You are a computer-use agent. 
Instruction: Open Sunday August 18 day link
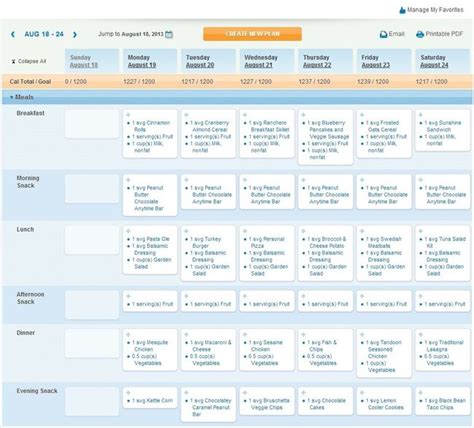click(x=84, y=65)
